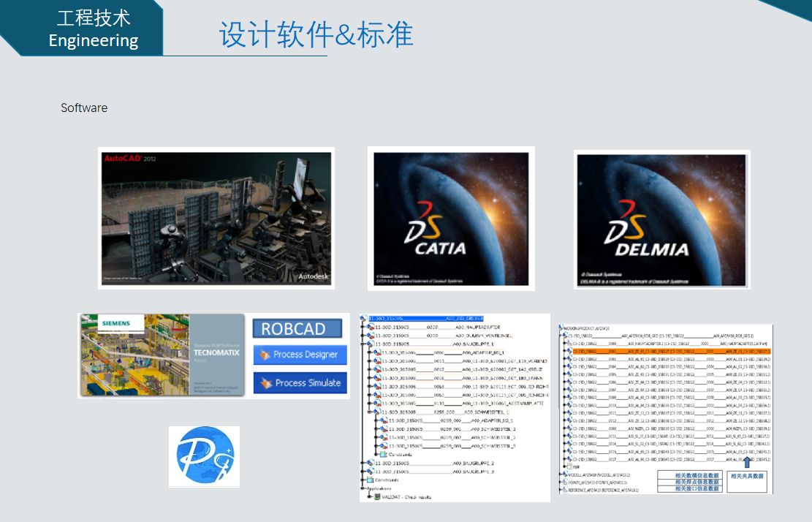Click the SIEMENS logo on Tecnomatix image

pyautogui.click(x=116, y=323)
